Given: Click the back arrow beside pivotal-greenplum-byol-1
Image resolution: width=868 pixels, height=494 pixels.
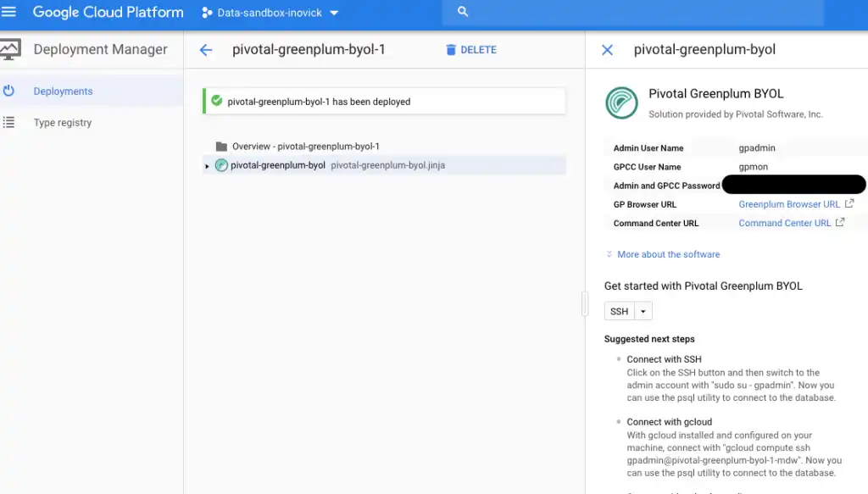Looking at the screenshot, I should click(x=205, y=50).
